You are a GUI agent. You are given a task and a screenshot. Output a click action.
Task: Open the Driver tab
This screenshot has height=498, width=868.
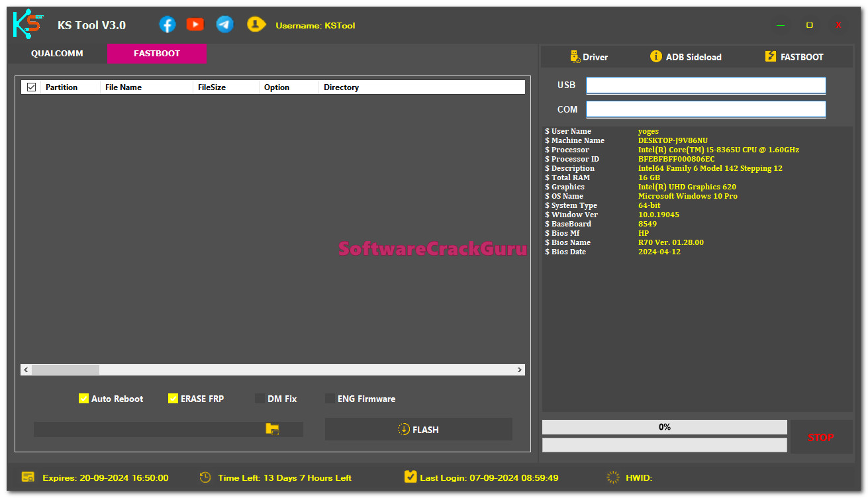click(589, 57)
